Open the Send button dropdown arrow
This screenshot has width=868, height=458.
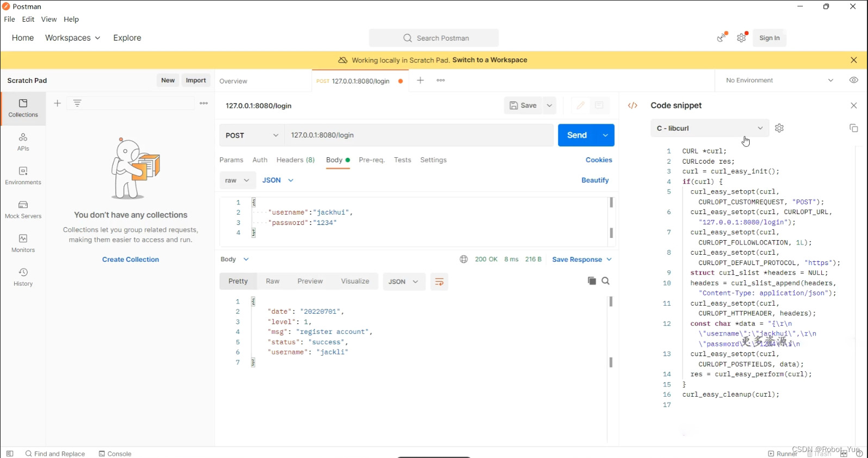(x=605, y=136)
